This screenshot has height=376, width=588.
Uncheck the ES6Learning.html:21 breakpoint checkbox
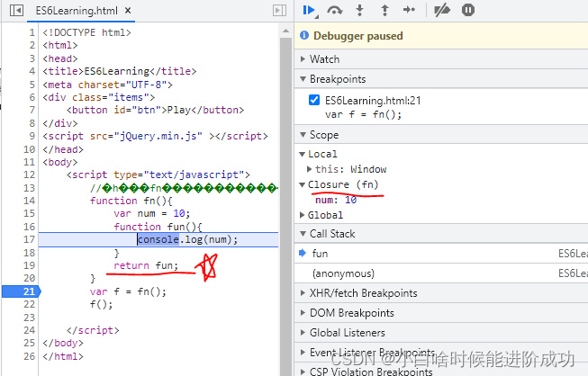(314, 100)
